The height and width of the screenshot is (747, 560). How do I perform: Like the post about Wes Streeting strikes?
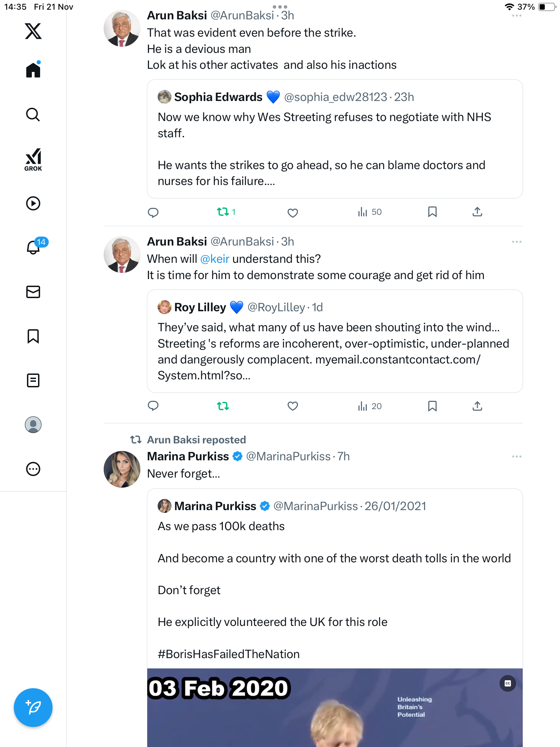[292, 212]
